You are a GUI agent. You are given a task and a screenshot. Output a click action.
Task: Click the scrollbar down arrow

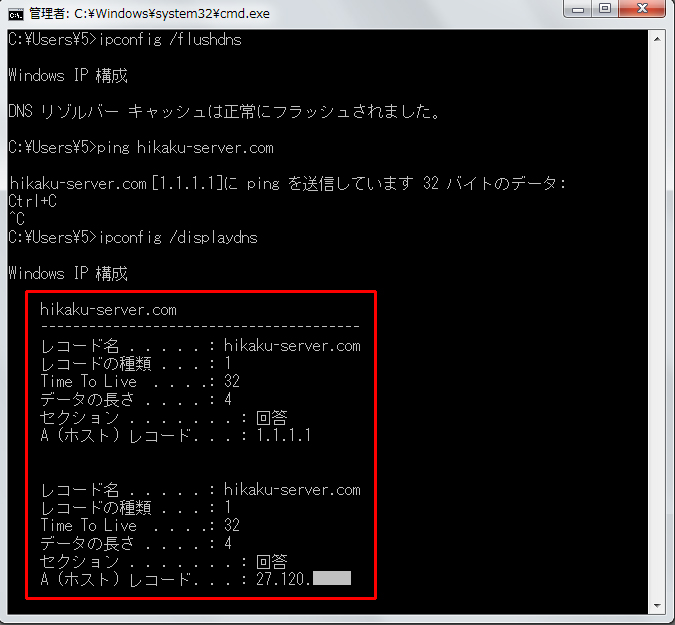[x=660, y=606]
